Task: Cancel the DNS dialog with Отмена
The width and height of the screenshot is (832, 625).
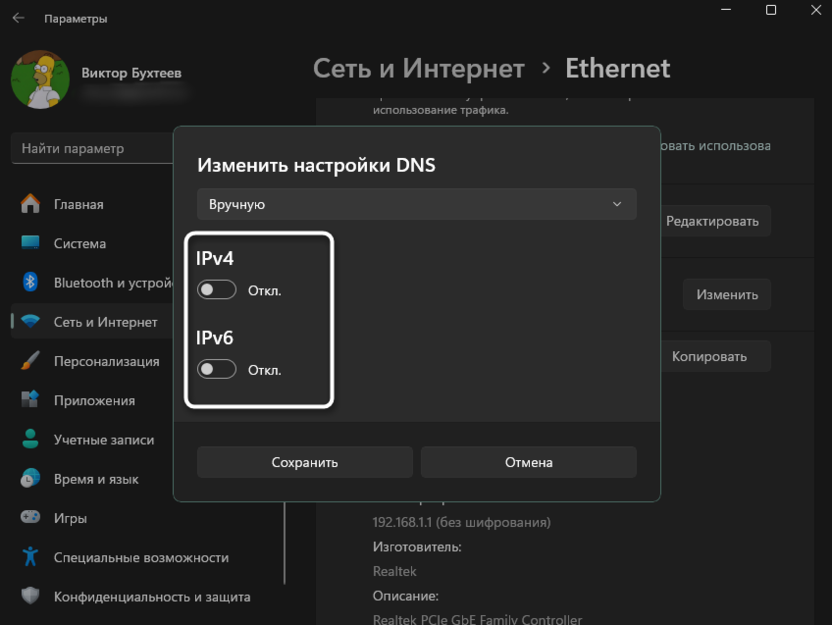Action: (528, 461)
